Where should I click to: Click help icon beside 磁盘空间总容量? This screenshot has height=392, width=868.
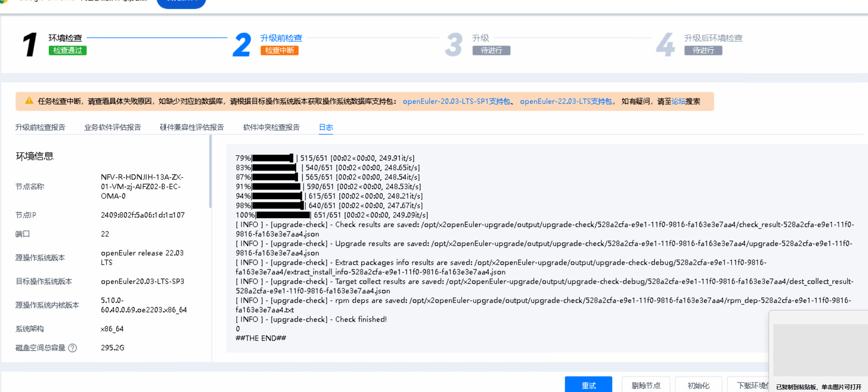tap(72, 348)
